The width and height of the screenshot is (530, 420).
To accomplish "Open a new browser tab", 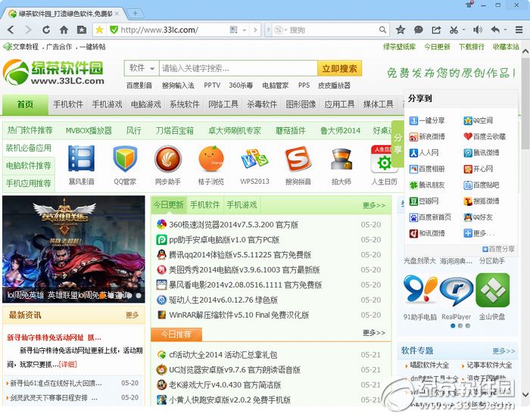I will (x=135, y=13).
